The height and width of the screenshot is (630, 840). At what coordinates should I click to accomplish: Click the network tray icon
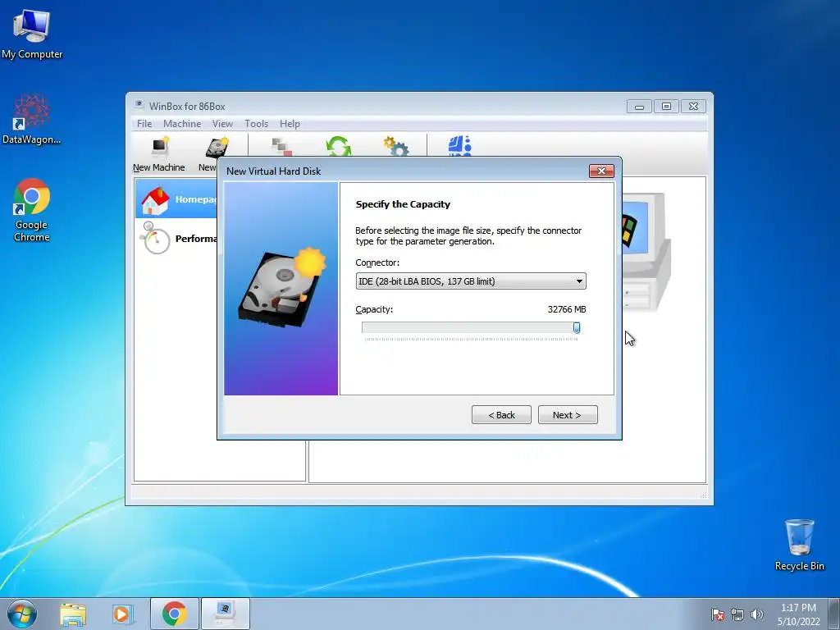tap(737, 614)
